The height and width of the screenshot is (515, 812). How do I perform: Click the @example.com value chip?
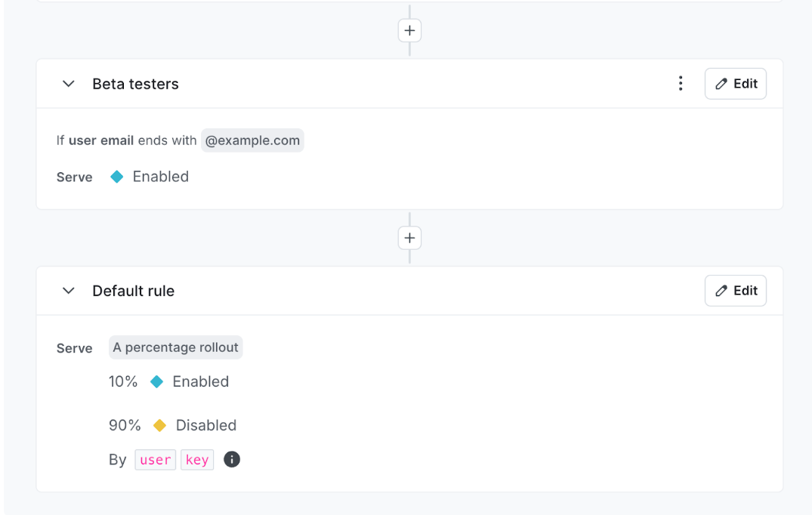[252, 140]
